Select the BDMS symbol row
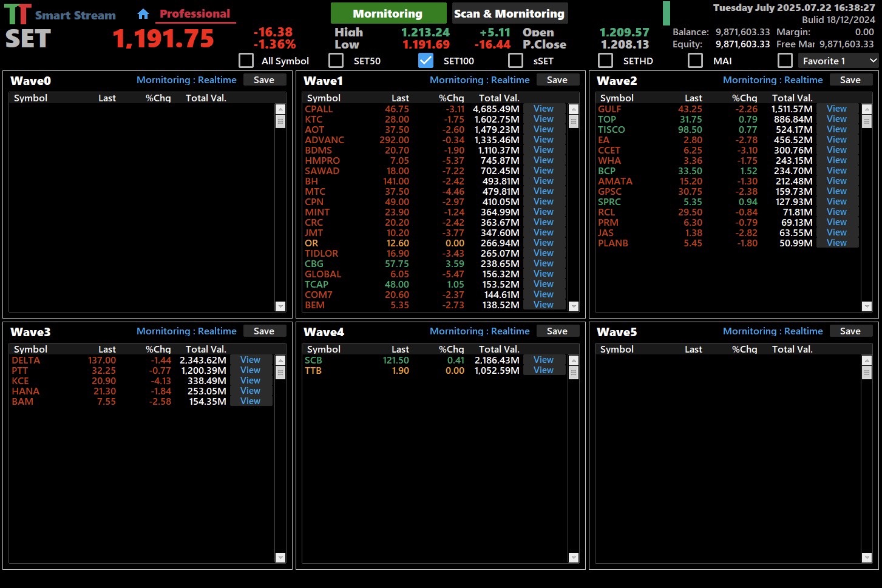 click(x=319, y=150)
